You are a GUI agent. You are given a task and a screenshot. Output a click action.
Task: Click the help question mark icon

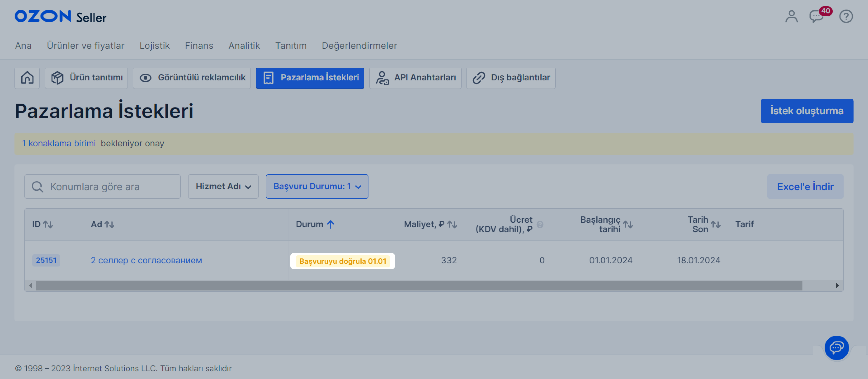tap(846, 16)
